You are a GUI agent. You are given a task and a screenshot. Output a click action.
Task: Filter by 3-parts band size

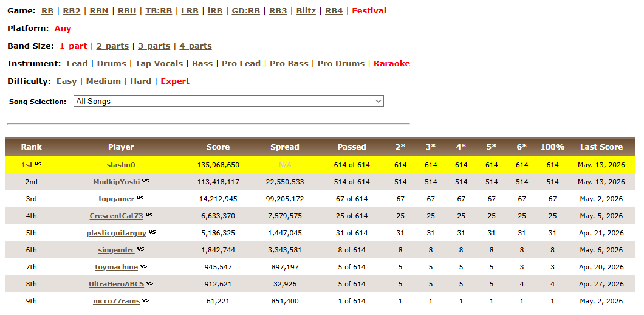(x=154, y=46)
